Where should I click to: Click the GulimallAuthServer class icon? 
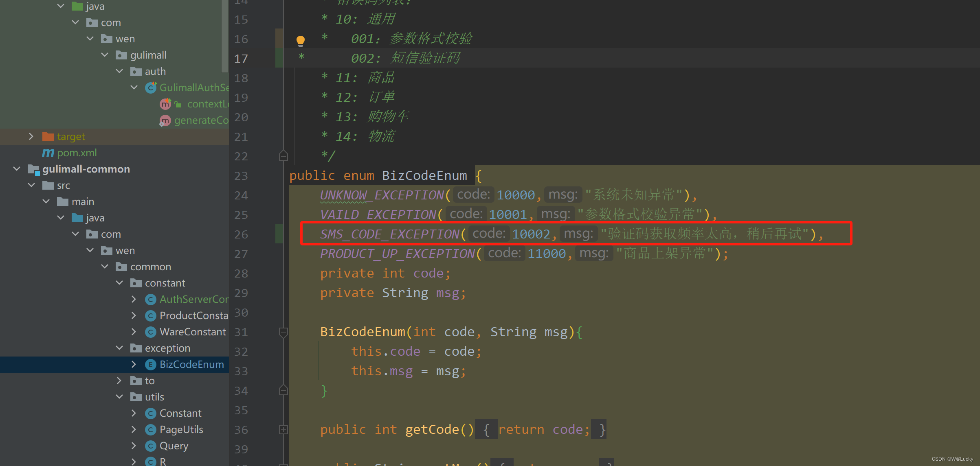[151, 88]
